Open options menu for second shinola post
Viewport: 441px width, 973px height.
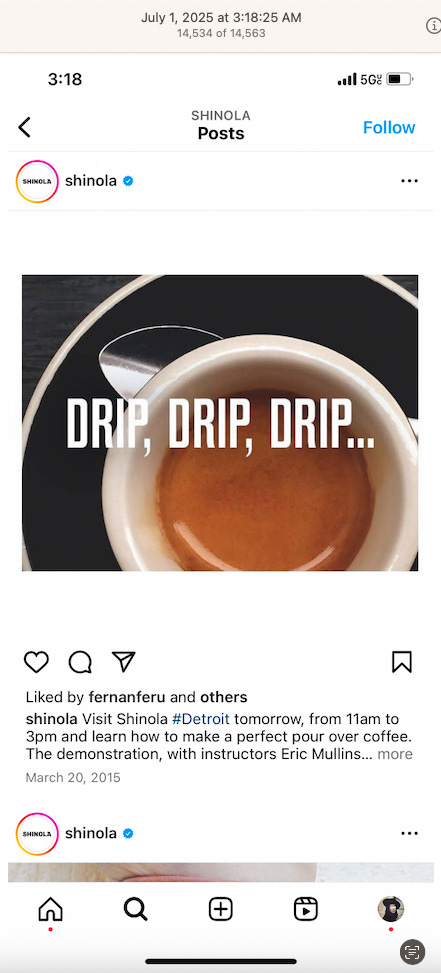[x=409, y=833]
